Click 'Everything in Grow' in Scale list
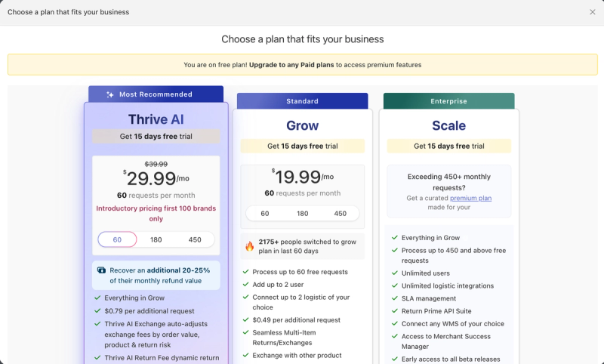The height and width of the screenshot is (364, 604). [430, 238]
